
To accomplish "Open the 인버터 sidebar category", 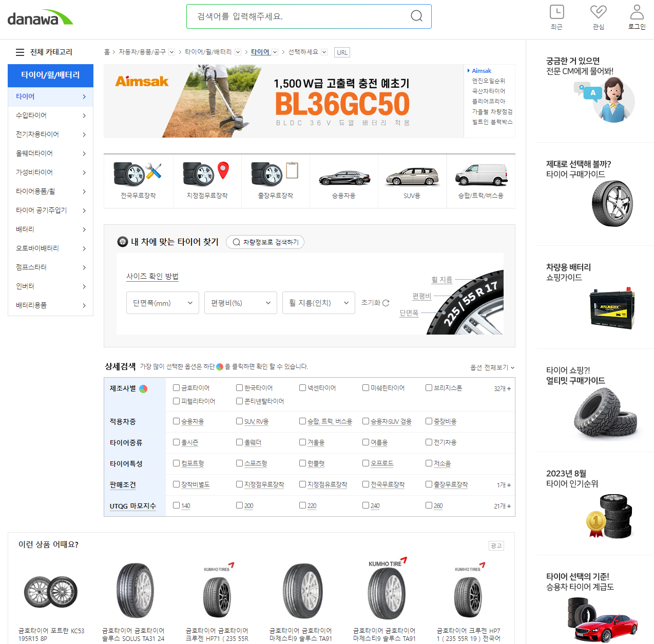I will click(51, 286).
